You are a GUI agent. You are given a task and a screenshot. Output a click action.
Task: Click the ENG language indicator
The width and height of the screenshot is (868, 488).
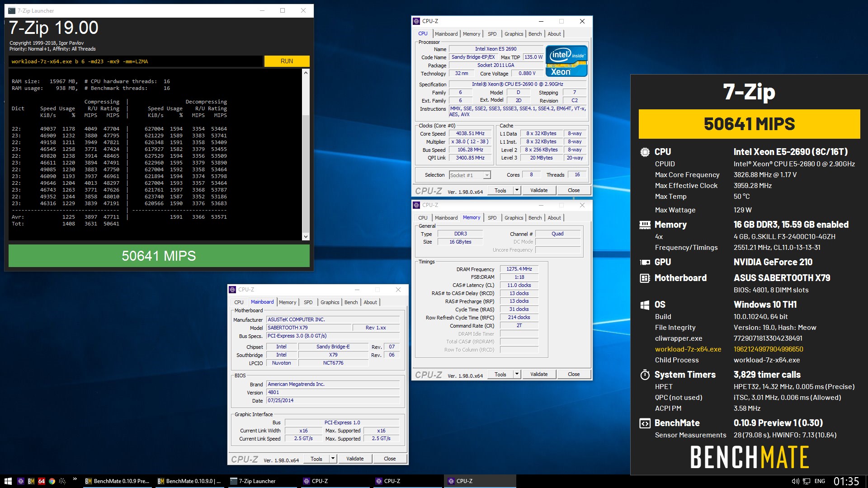coord(820,481)
